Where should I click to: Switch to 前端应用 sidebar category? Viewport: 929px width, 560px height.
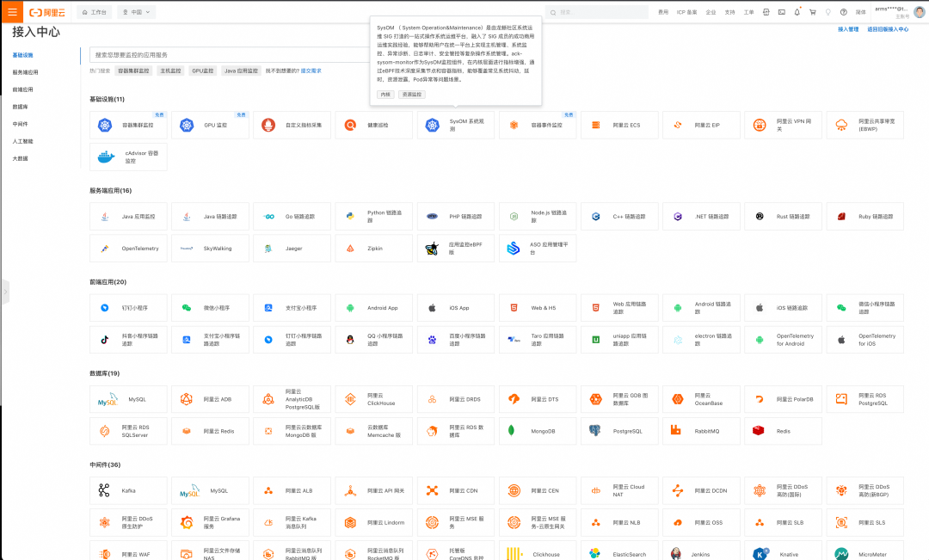tap(22, 89)
